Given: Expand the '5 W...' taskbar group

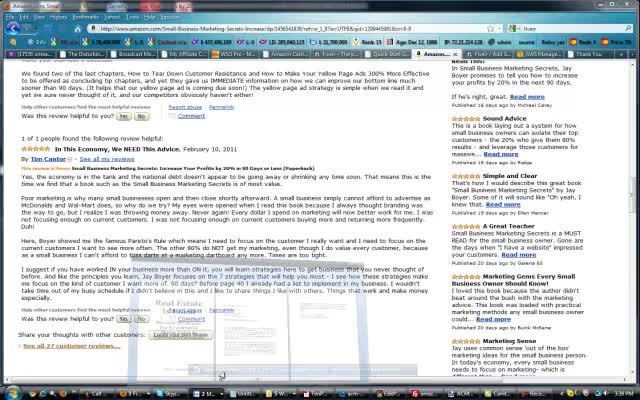Looking at the screenshot, I should (294, 394).
